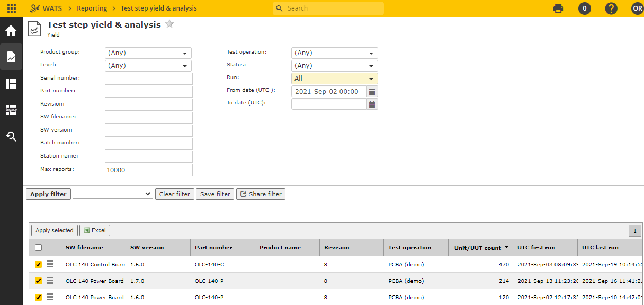This screenshot has width=644, height=305.
Task: Open row menu for Power Board 1.7.0
Action: pyautogui.click(x=50, y=281)
